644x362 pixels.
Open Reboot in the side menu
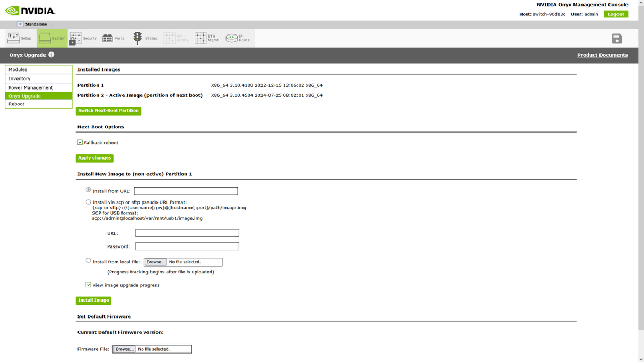[39, 104]
